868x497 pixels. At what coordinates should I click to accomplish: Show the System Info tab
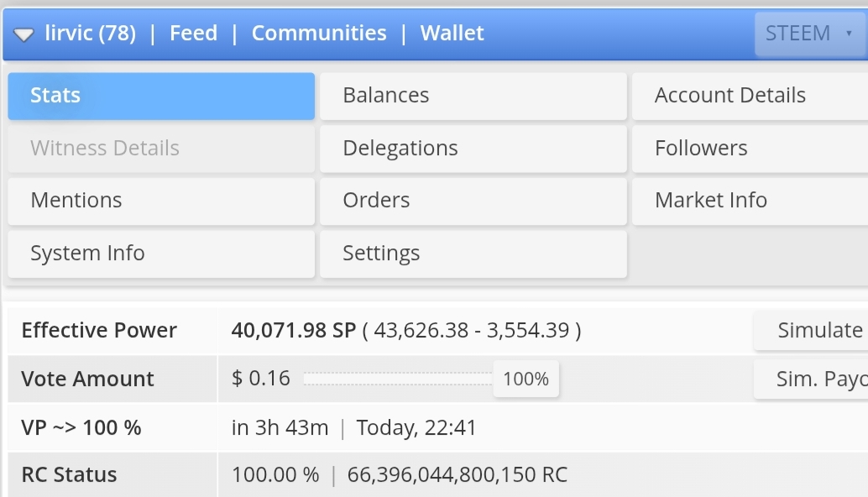coord(161,254)
